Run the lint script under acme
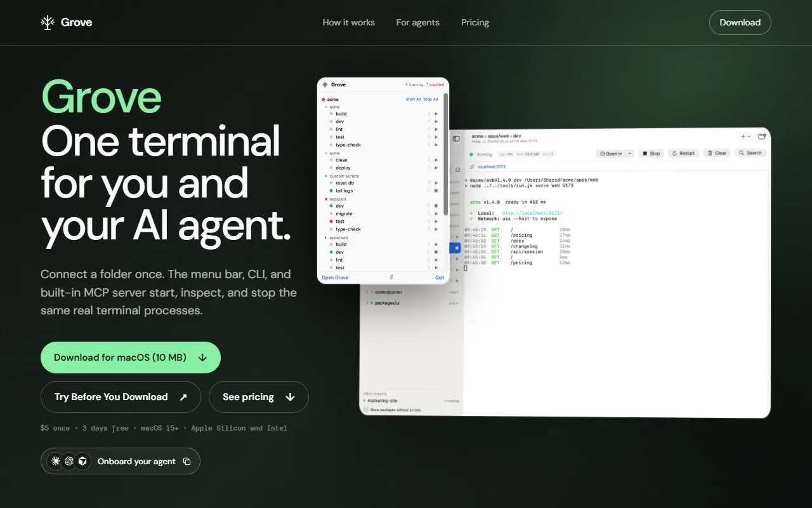The width and height of the screenshot is (812, 508). [x=436, y=130]
